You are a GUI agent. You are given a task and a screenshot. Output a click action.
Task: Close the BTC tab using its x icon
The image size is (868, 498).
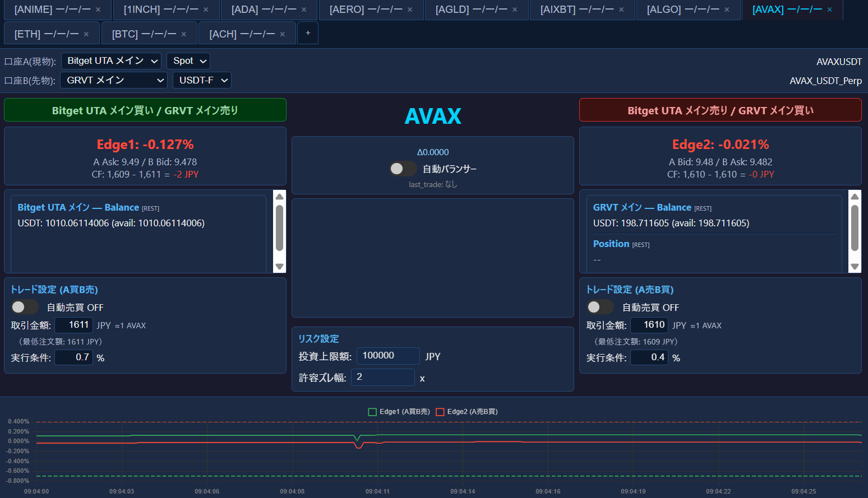point(183,34)
